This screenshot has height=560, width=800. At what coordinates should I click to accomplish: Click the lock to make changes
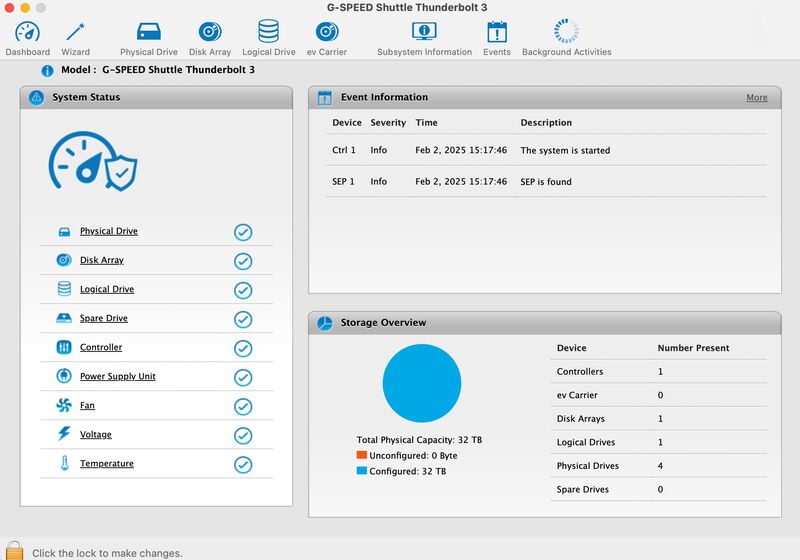(14, 550)
